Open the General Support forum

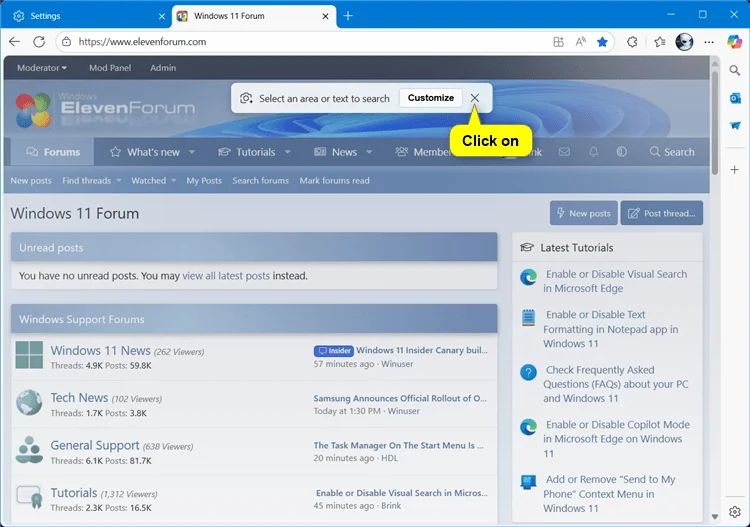(95, 445)
